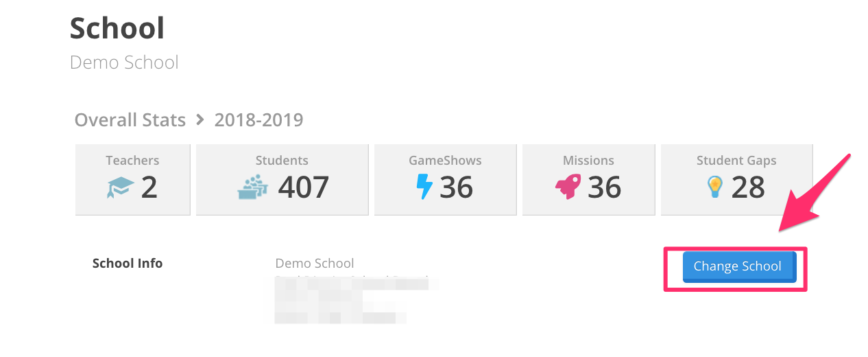
Task: Click the Teachers count 2
Action: pos(149,187)
